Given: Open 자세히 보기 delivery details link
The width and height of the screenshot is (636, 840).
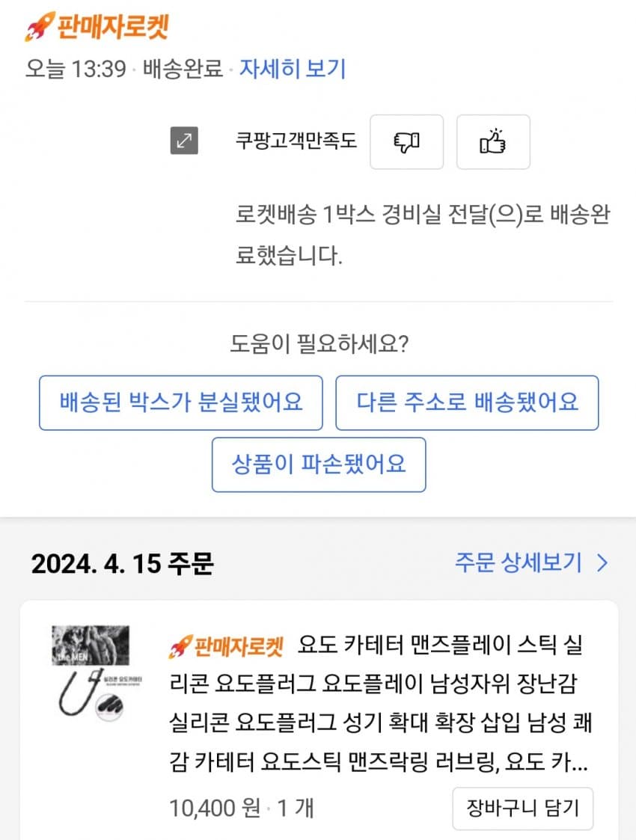Looking at the screenshot, I should coord(292,69).
